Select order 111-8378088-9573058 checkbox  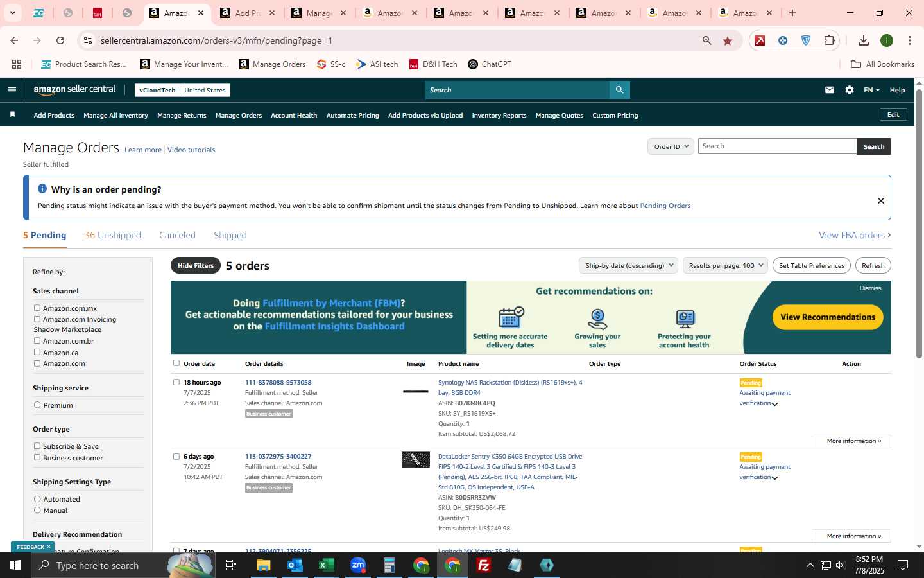point(176,382)
